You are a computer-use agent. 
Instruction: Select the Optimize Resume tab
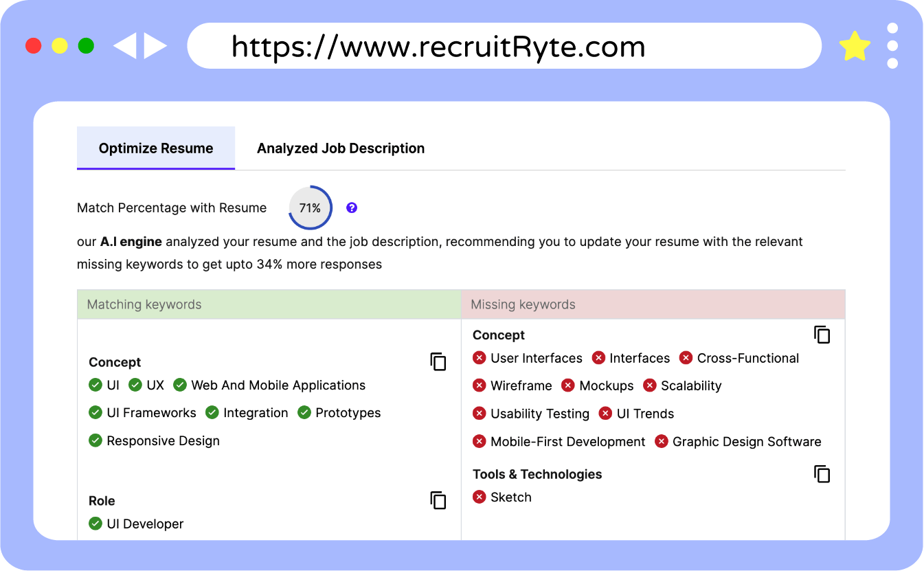[x=156, y=148]
